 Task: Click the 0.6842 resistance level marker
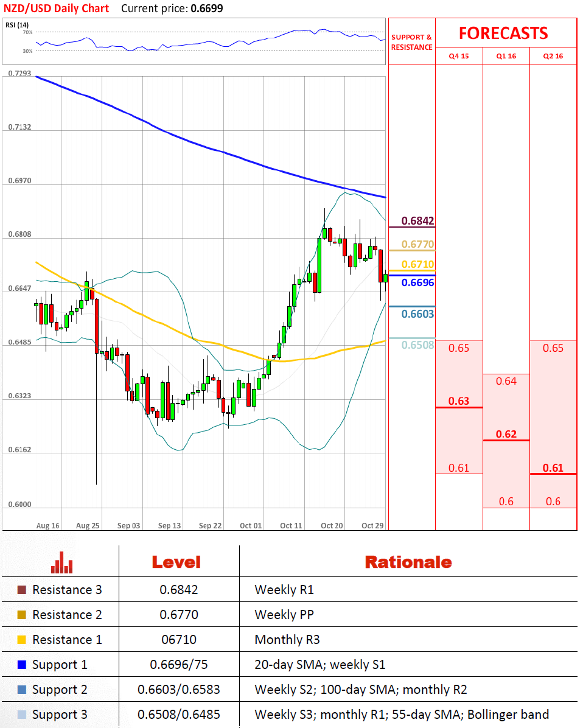(417, 220)
